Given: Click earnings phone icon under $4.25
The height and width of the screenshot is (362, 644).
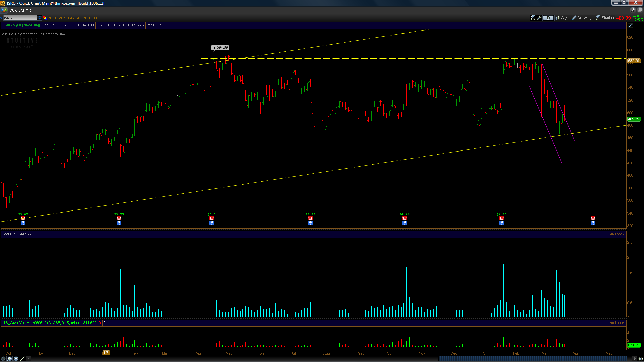Looking at the screenshot, I should tap(502, 218).
